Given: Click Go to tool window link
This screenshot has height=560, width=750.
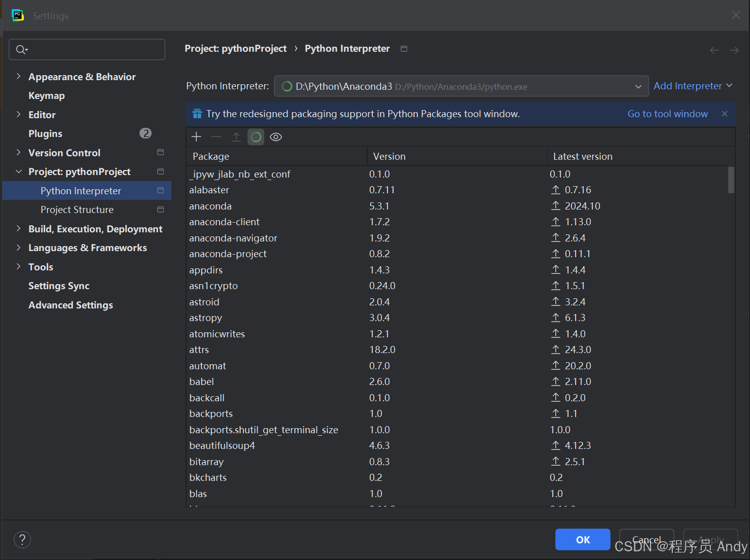Looking at the screenshot, I should (667, 114).
